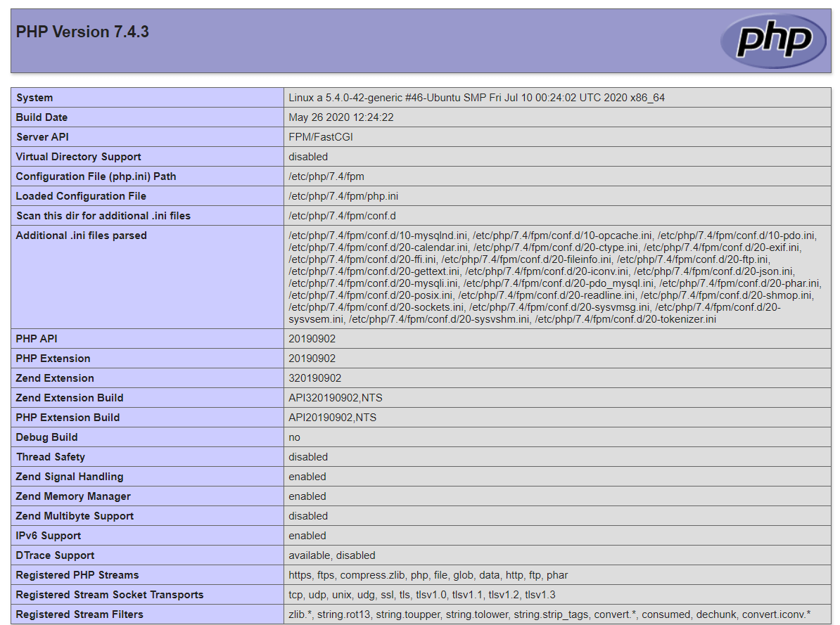Click 'PHP Extension' label above Zend Extension

53,359
